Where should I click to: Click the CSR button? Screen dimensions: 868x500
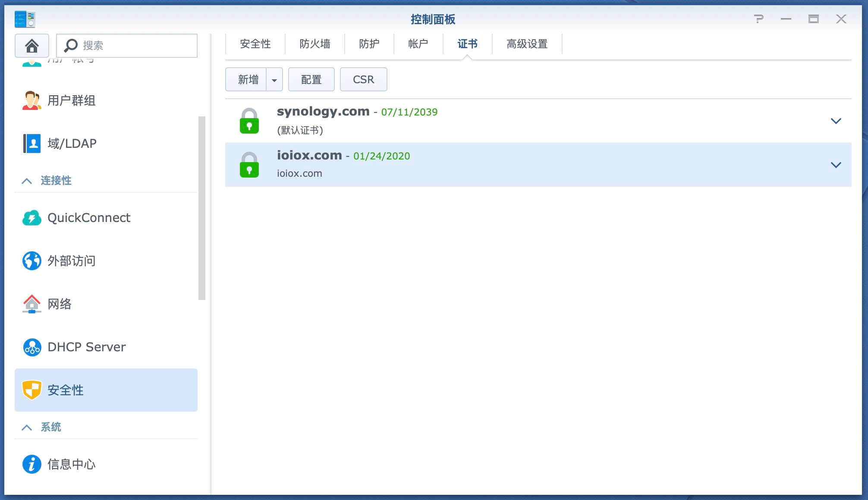click(x=363, y=80)
